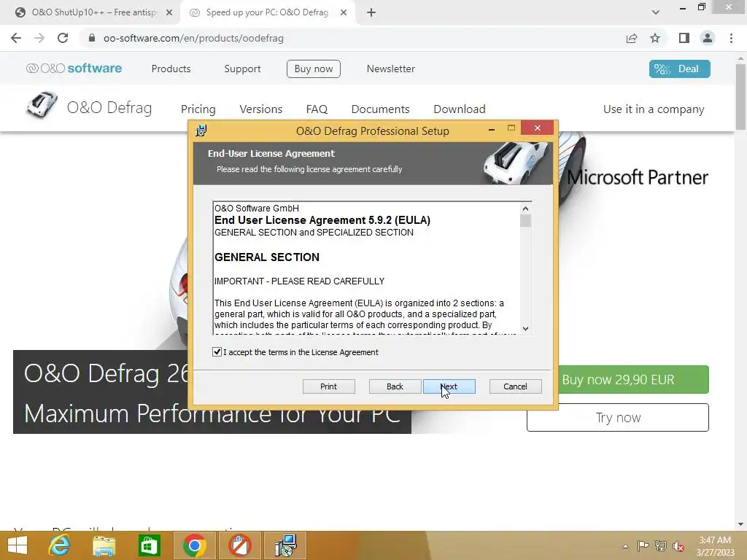Click the Print button in setup
This screenshot has height=560, width=747.
329,386
